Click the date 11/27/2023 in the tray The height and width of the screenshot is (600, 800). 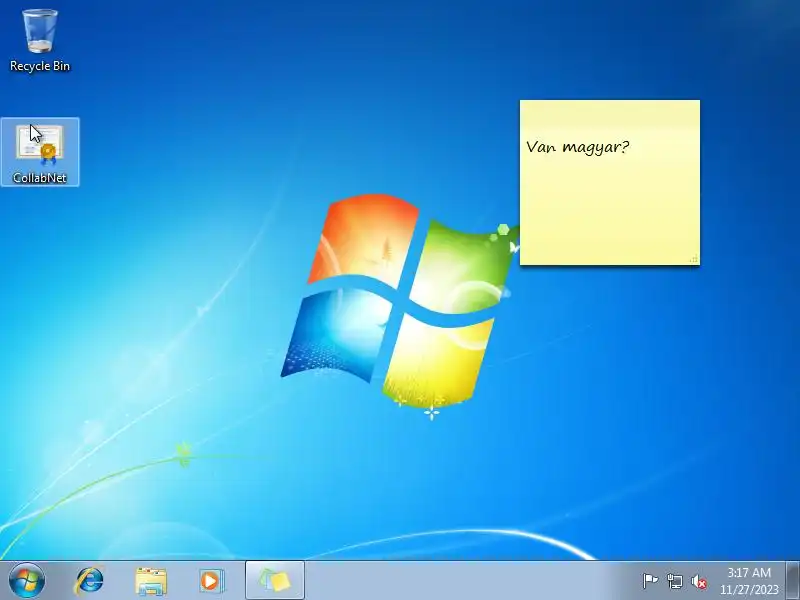coord(749,589)
